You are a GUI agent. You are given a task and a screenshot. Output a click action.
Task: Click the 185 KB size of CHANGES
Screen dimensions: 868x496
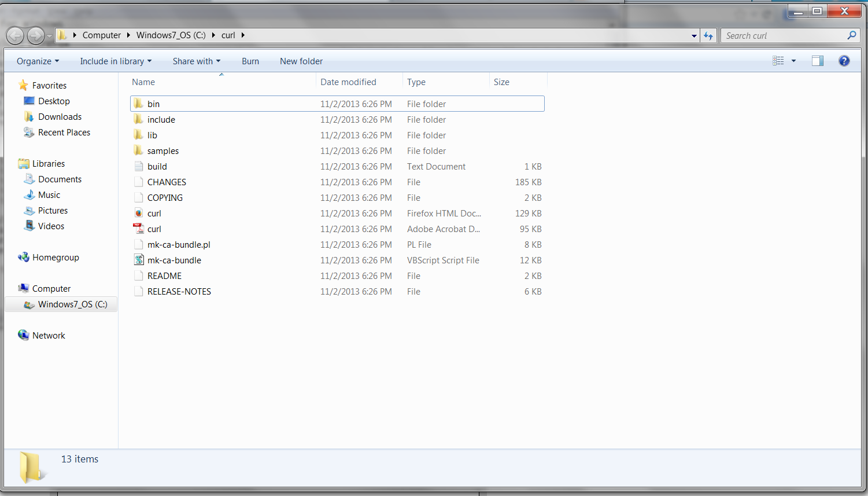point(529,182)
